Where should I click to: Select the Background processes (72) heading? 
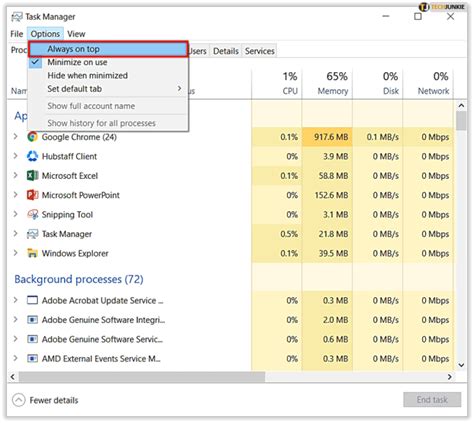coord(79,279)
